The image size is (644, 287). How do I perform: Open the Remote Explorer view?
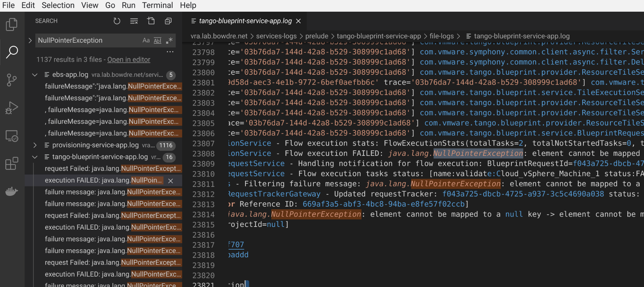pos(12,136)
